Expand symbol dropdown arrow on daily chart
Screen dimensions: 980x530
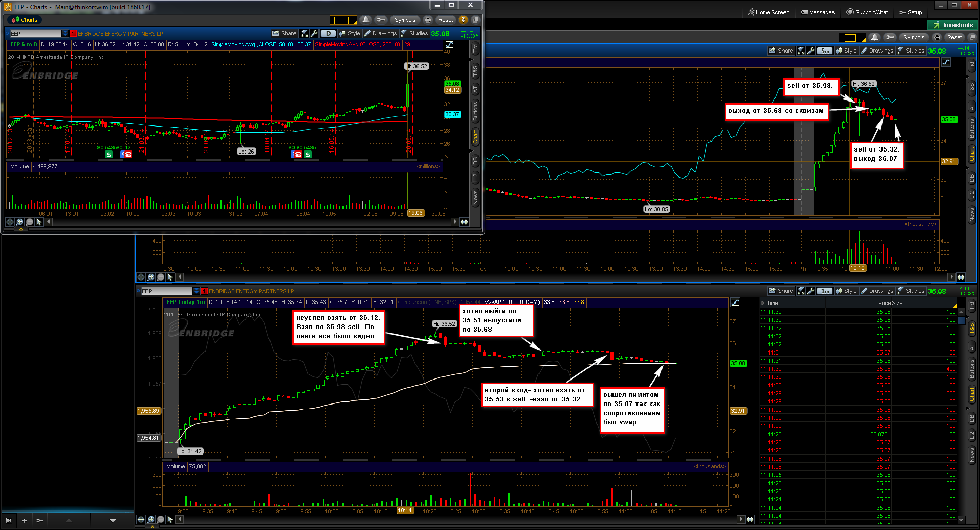pyautogui.click(x=65, y=33)
